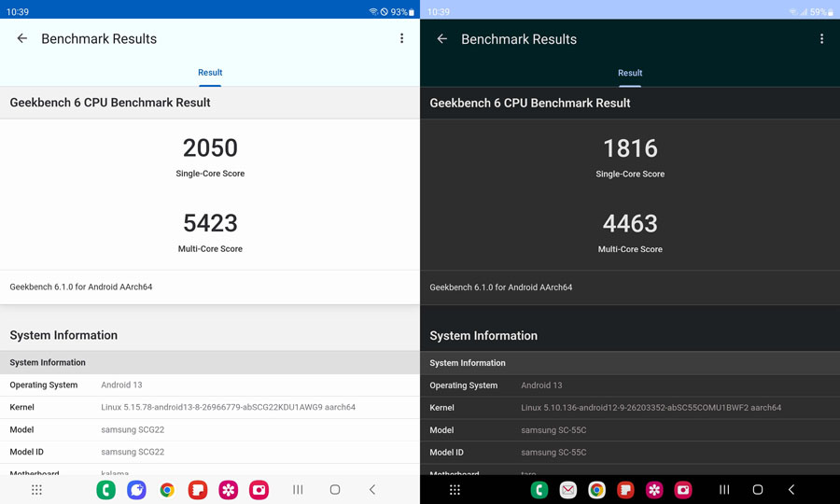Tap home button in right navigation bar
Viewport: 840px width, 504px height.
point(758,490)
